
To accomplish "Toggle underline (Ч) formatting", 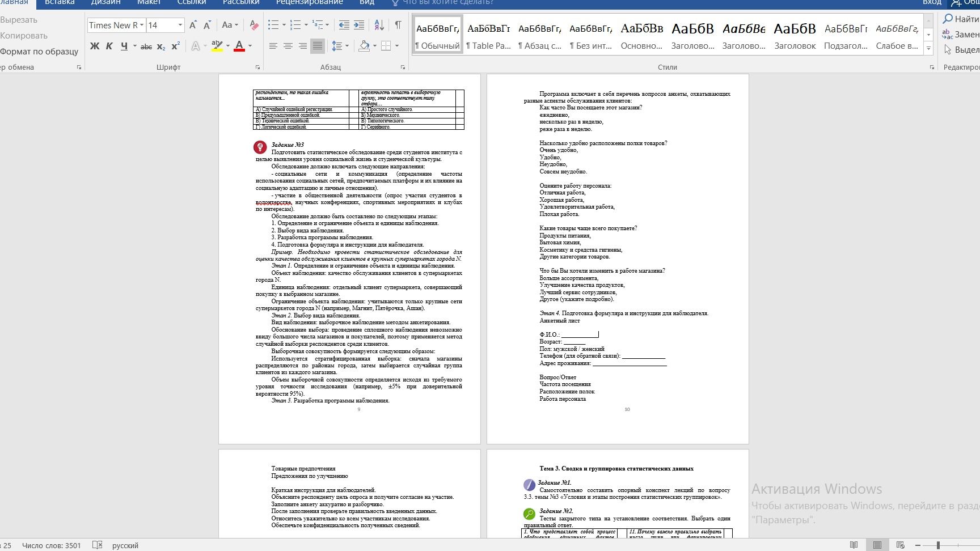I will tap(124, 46).
